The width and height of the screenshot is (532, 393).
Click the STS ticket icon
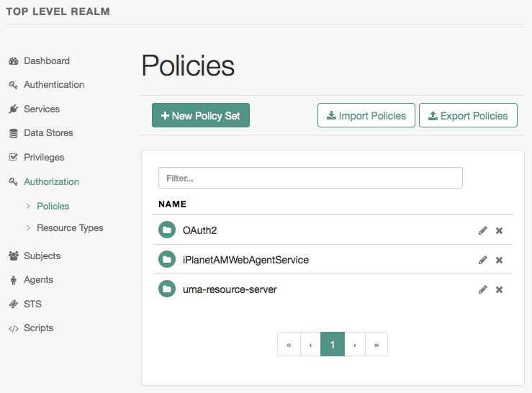(x=14, y=304)
